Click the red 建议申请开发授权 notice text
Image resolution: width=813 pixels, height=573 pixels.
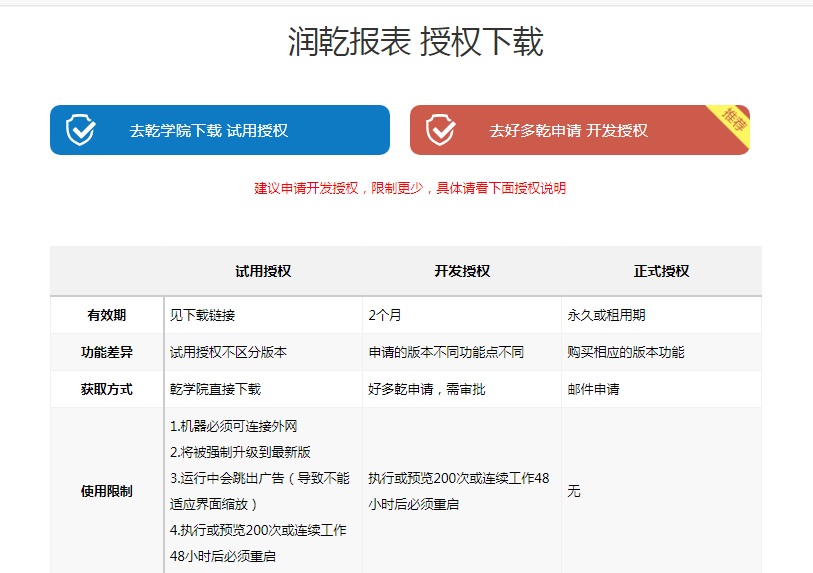click(410, 188)
